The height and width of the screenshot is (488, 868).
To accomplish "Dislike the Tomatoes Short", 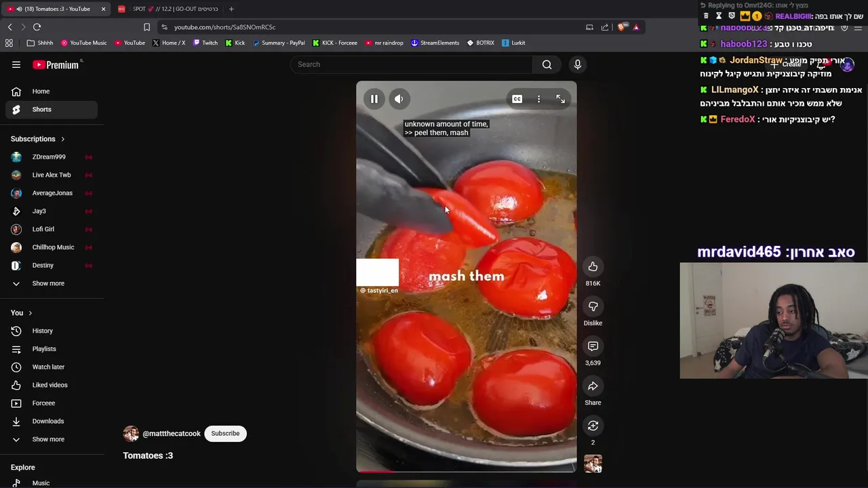I will [593, 306].
